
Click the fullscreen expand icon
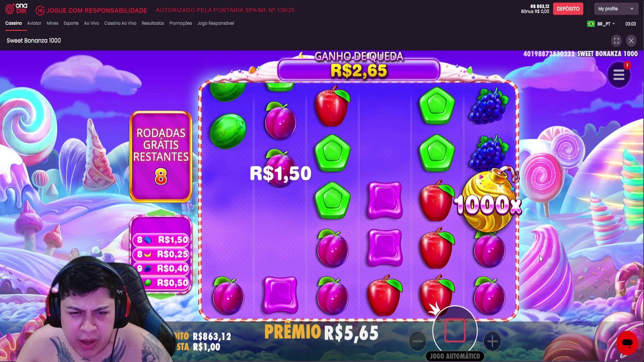click(616, 41)
